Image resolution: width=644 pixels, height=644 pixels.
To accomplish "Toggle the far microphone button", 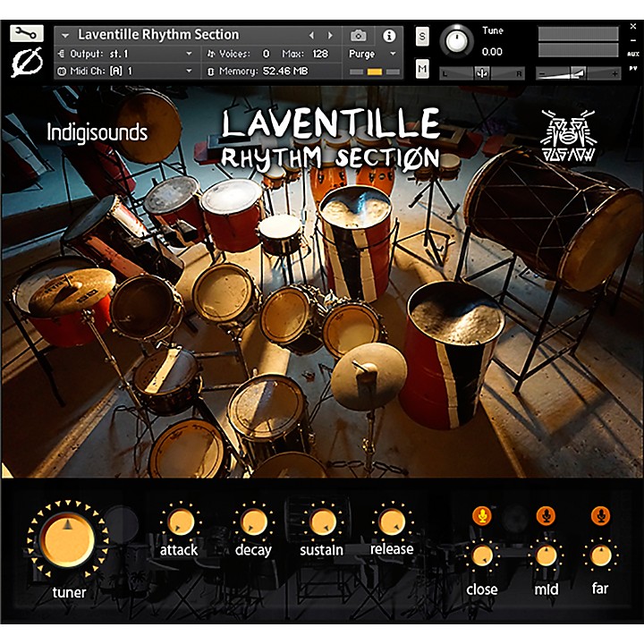I will 599,516.
